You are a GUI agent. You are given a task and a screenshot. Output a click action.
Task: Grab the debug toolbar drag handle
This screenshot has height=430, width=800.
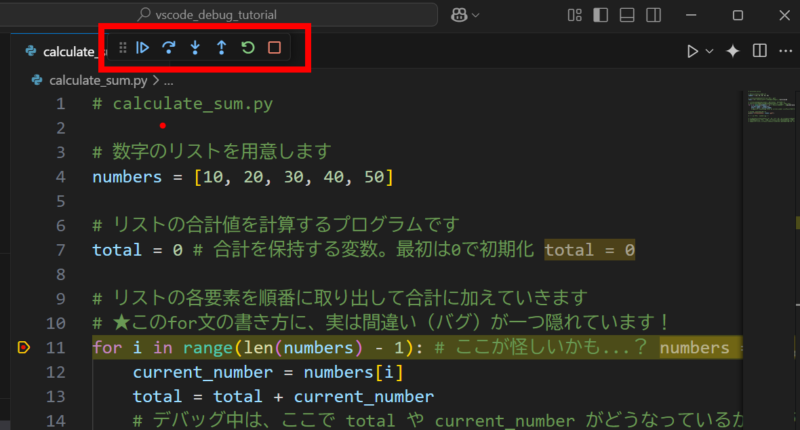pos(122,48)
